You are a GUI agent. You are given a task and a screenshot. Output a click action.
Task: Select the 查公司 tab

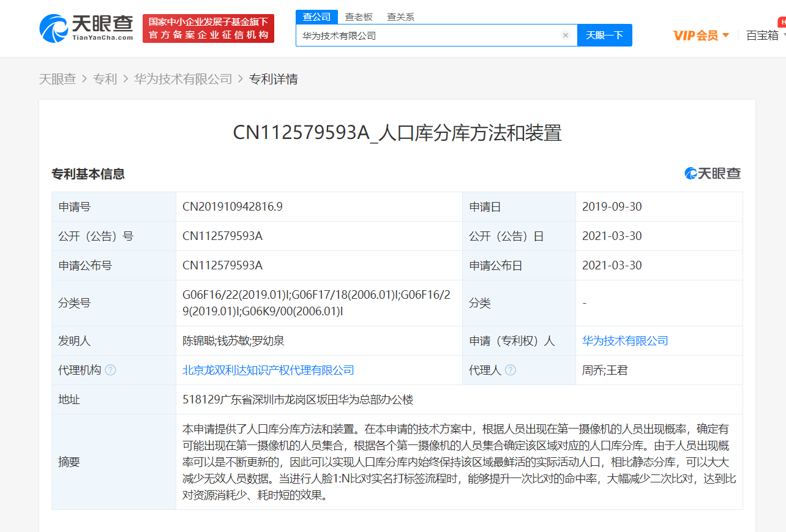pyautogui.click(x=316, y=17)
